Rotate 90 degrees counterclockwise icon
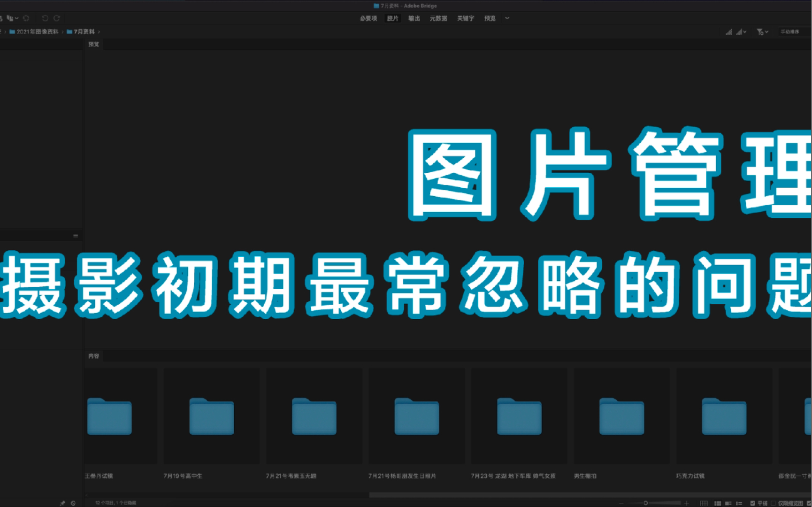Screen dimensions: 812x507 pos(45,18)
